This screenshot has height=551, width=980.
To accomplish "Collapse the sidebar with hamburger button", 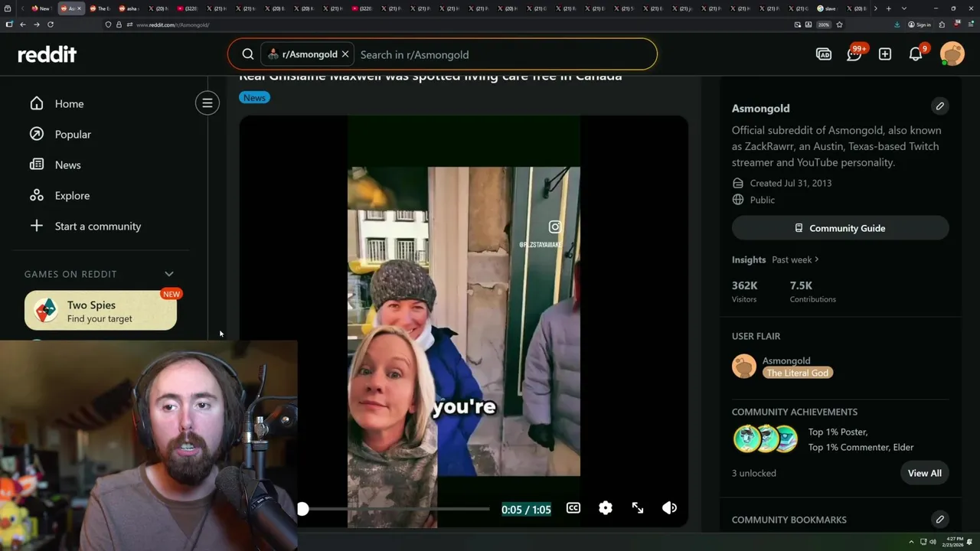I will [207, 103].
